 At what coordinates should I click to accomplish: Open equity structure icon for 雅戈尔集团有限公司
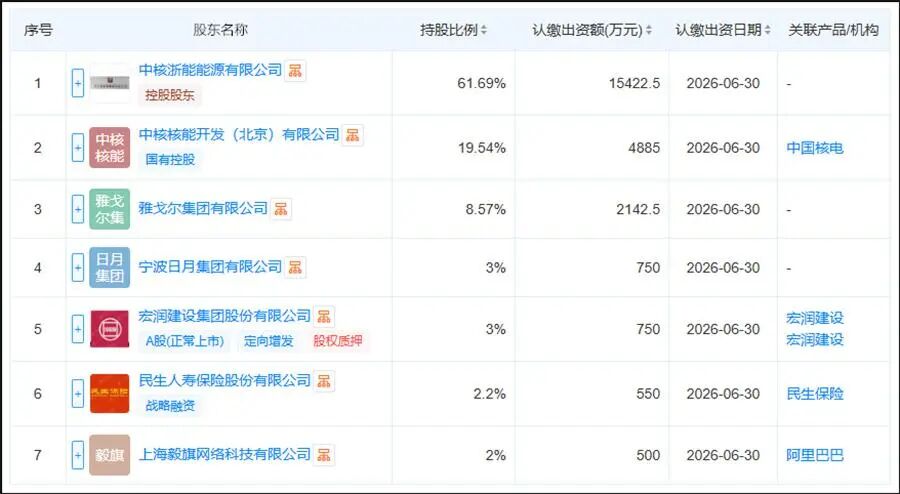click(281, 209)
